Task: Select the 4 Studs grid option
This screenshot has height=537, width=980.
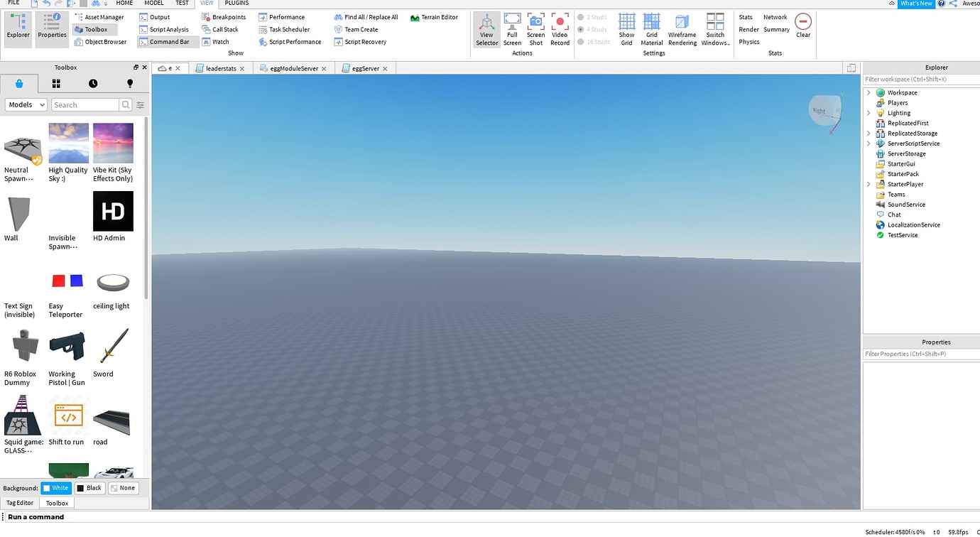Action: pyautogui.click(x=592, y=30)
